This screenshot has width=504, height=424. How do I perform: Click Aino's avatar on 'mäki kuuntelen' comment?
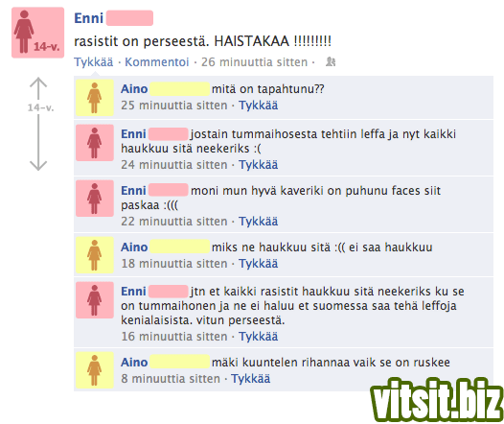[95, 370]
